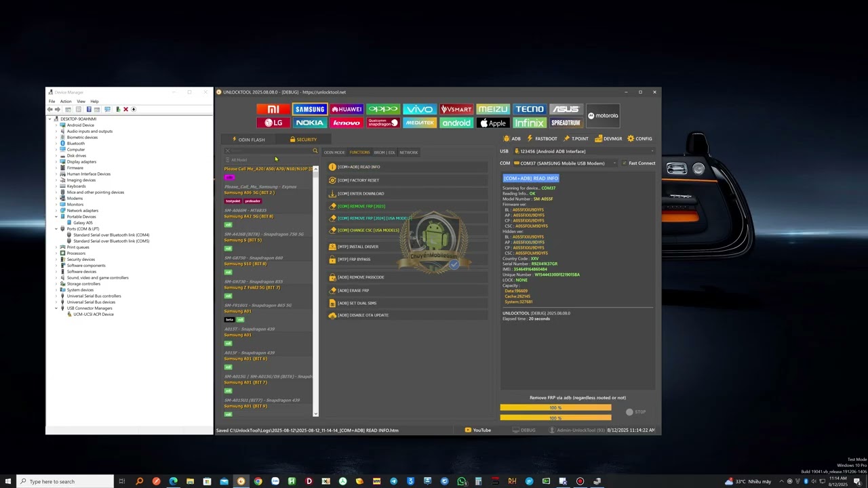Screen dimensions: 868x488
Task: Select the Huawei brand icon
Action: point(347,109)
